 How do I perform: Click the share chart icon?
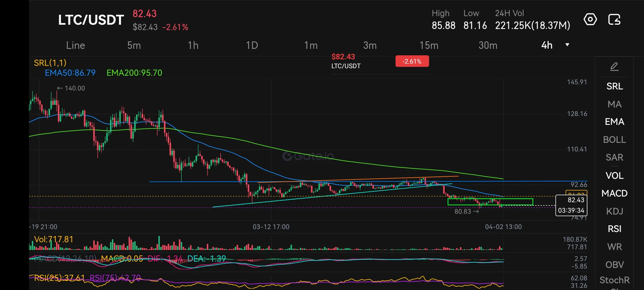(614, 19)
